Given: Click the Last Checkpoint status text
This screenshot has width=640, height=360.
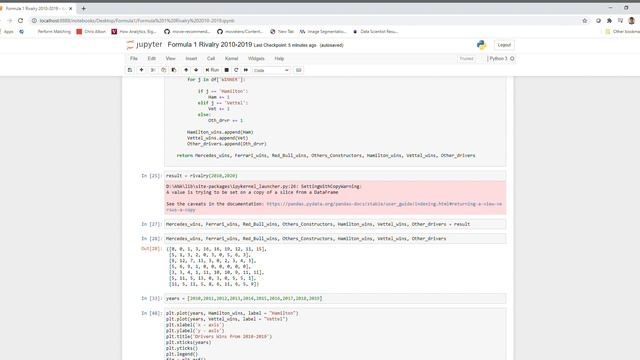Looking at the screenshot, I should tap(285, 45).
